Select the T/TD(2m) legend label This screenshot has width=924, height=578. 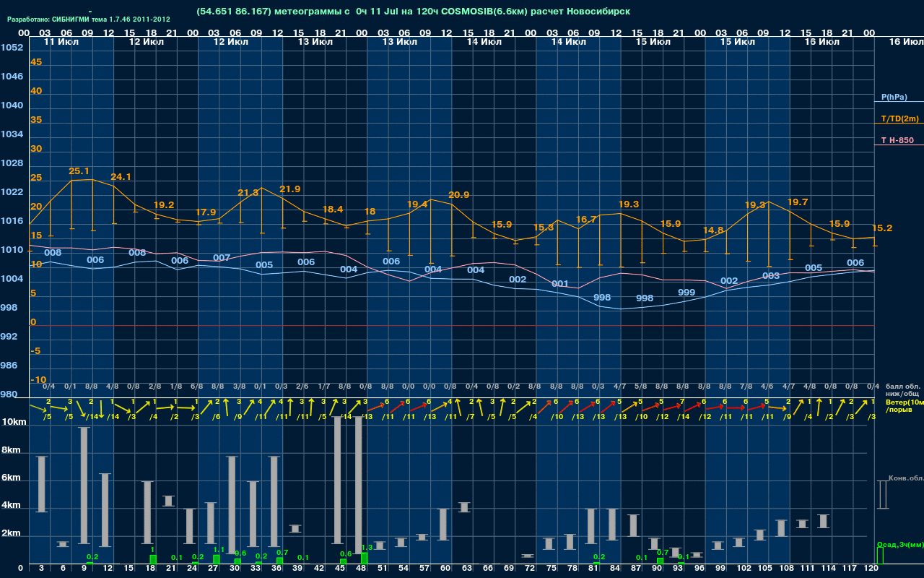[900, 118]
